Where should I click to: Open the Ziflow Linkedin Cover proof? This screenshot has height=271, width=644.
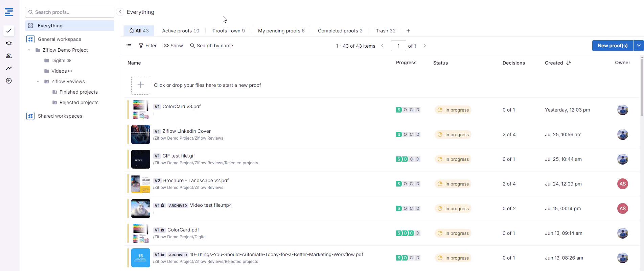(x=186, y=131)
